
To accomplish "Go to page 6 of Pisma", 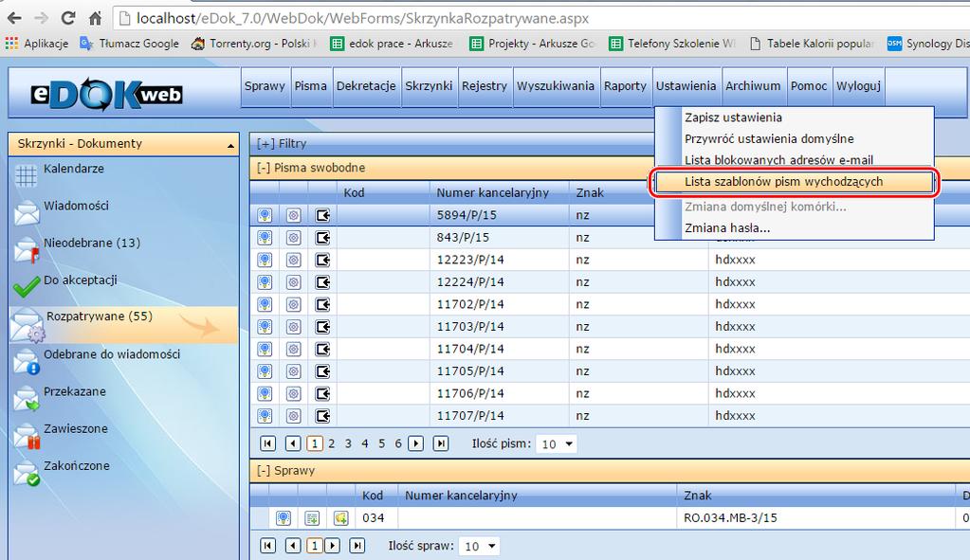I will (398, 443).
